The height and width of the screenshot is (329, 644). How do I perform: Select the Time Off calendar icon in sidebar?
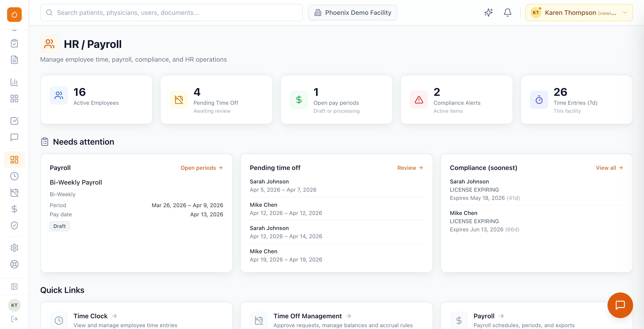click(x=14, y=192)
